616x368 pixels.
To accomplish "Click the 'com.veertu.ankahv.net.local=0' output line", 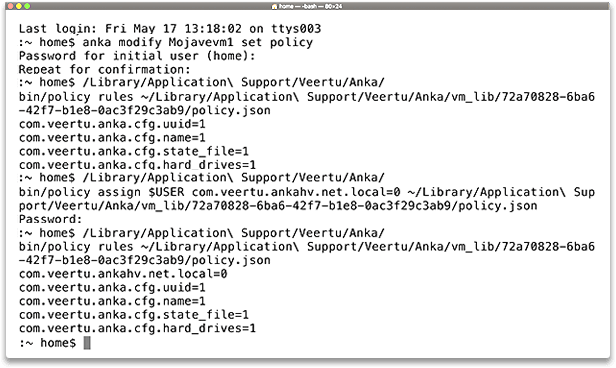I will pos(123,274).
